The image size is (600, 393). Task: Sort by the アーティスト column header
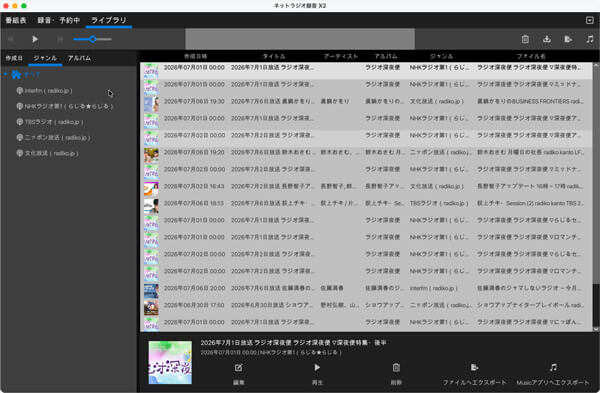(341, 56)
